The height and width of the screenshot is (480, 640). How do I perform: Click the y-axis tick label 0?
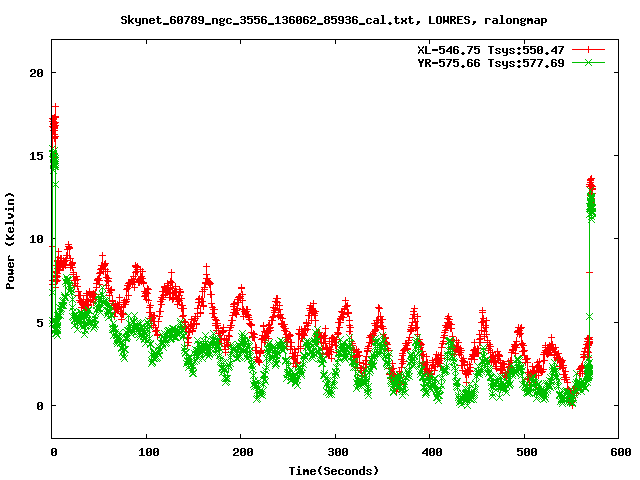click(40, 406)
